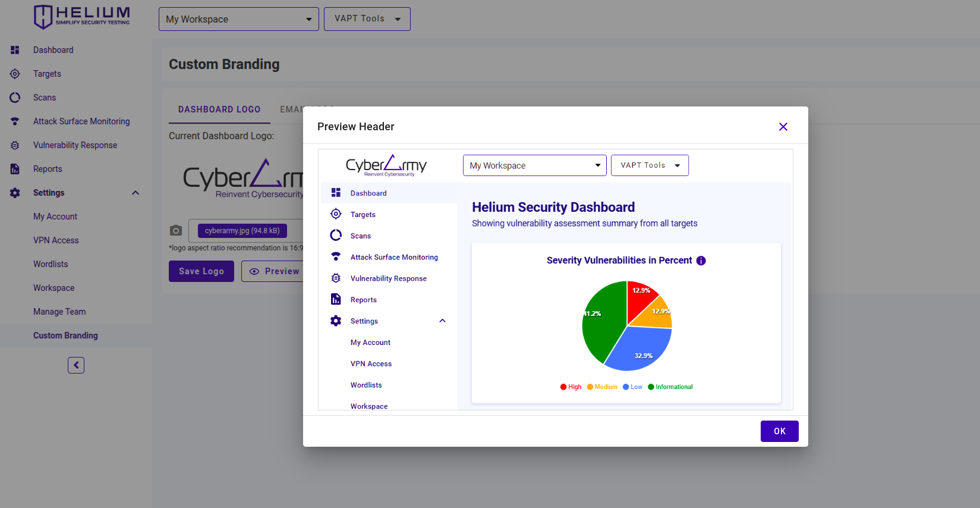
Task: Open the VAPT Tools dropdown in the preview header
Action: pyautogui.click(x=650, y=165)
